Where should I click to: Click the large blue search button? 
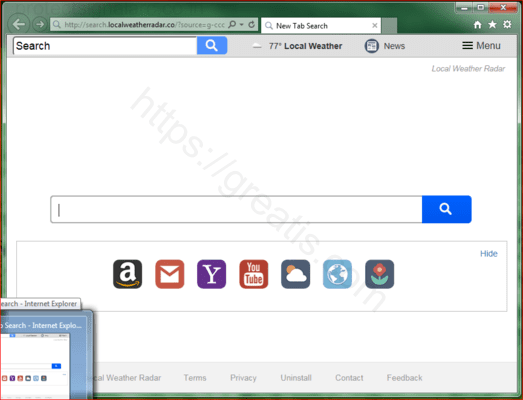coord(447,209)
